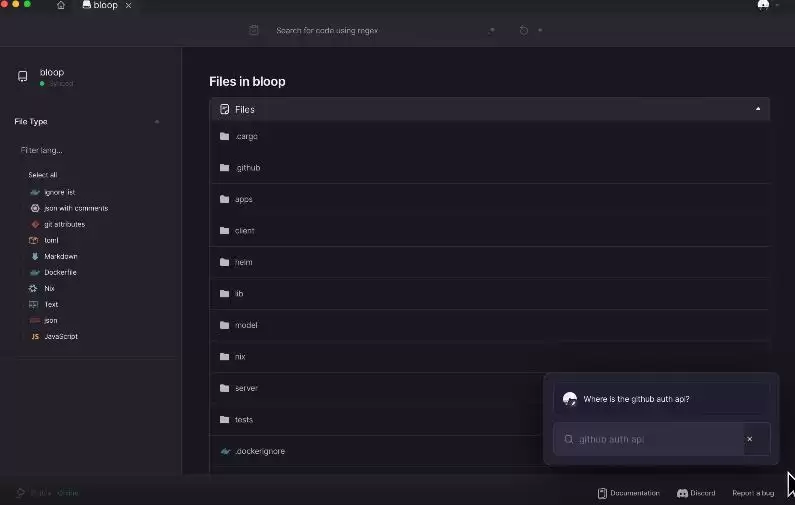This screenshot has height=505, width=795.
Task: Filter by Text file type
Action: click(51, 305)
